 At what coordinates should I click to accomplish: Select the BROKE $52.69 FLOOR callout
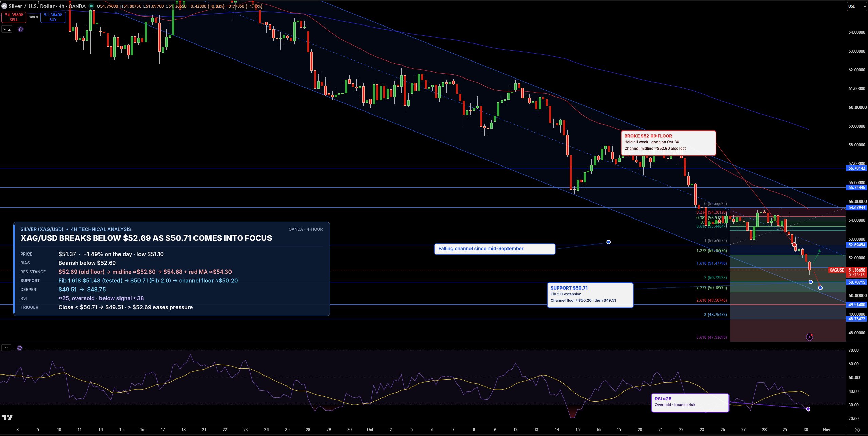click(668, 143)
